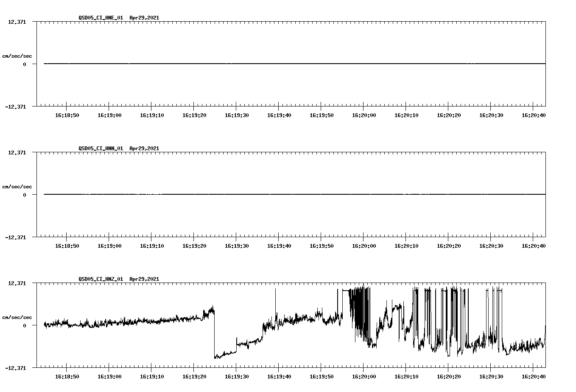
Task: Select the Apr29,2021 date on the top plot
Action: 144,18
